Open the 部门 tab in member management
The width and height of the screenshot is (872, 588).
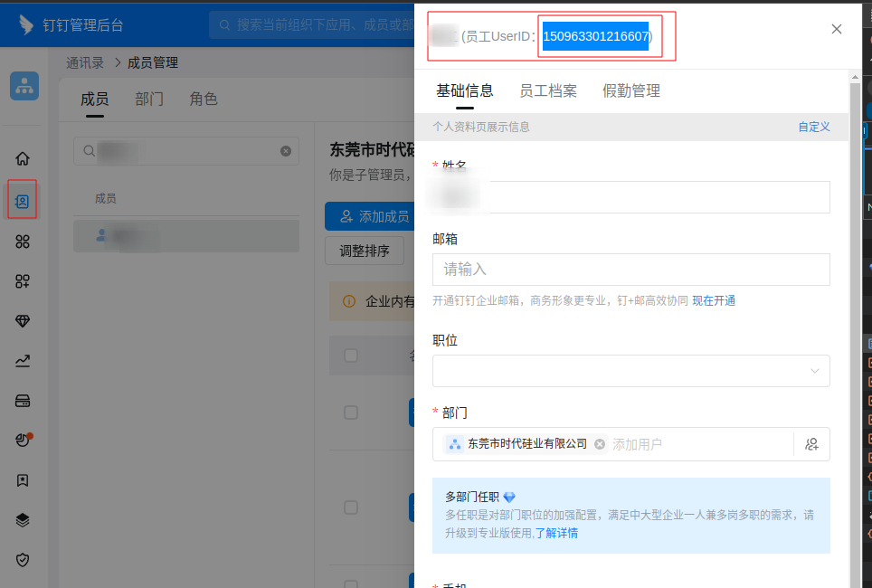[x=149, y=99]
